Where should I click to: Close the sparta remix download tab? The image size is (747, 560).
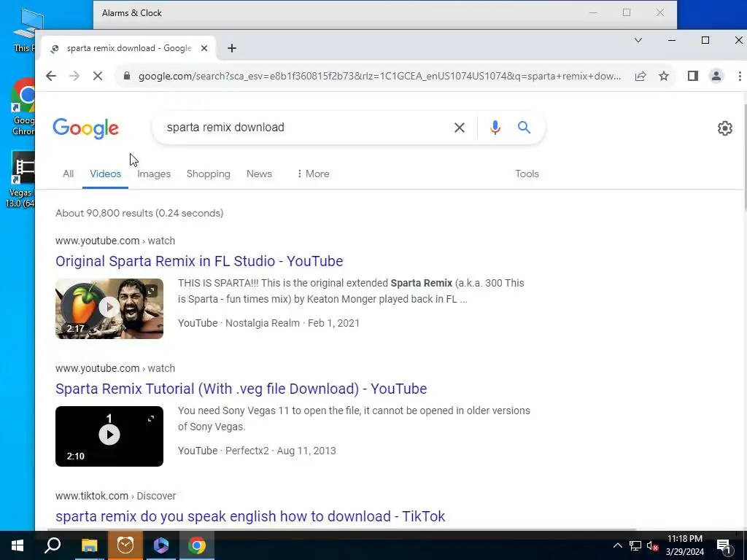tap(204, 48)
